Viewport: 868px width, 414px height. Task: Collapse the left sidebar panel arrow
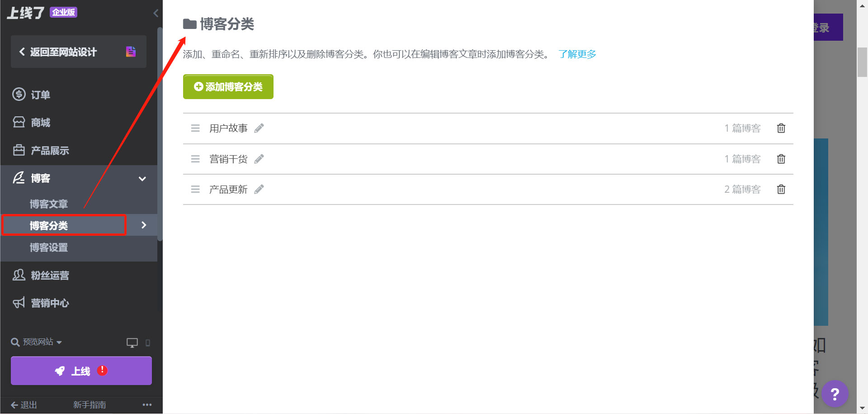pyautogui.click(x=156, y=13)
